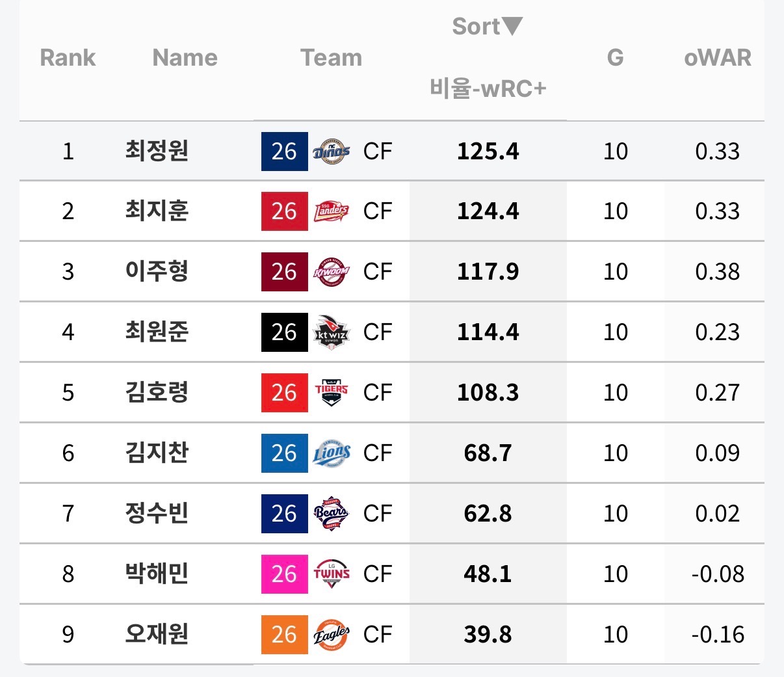Click the Doosan Bears team logo
The height and width of the screenshot is (677, 784).
tap(331, 514)
